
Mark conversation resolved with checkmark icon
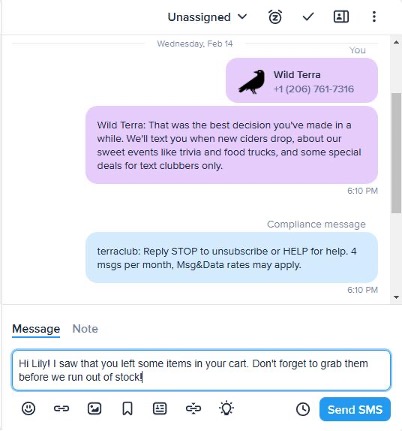[308, 17]
